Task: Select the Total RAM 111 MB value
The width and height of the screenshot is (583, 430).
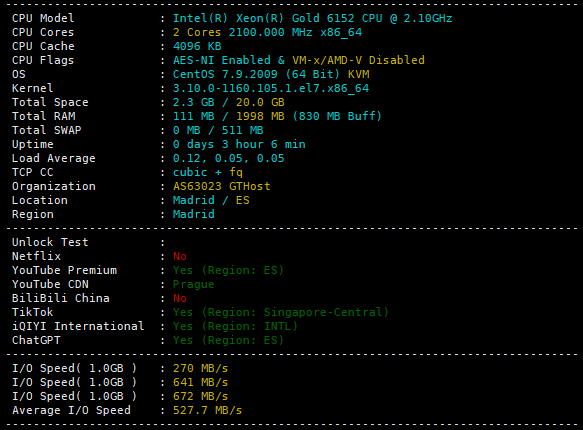Action: [x=194, y=116]
